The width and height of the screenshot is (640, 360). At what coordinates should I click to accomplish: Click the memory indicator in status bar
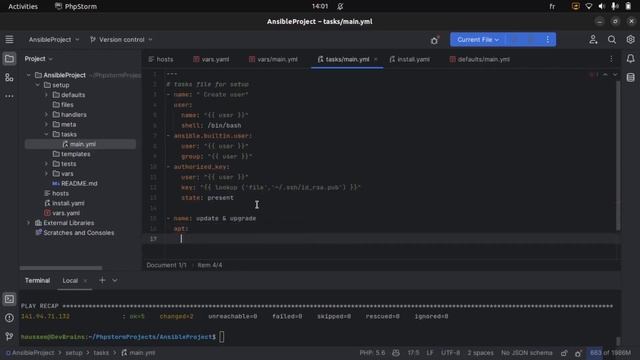[610, 353]
